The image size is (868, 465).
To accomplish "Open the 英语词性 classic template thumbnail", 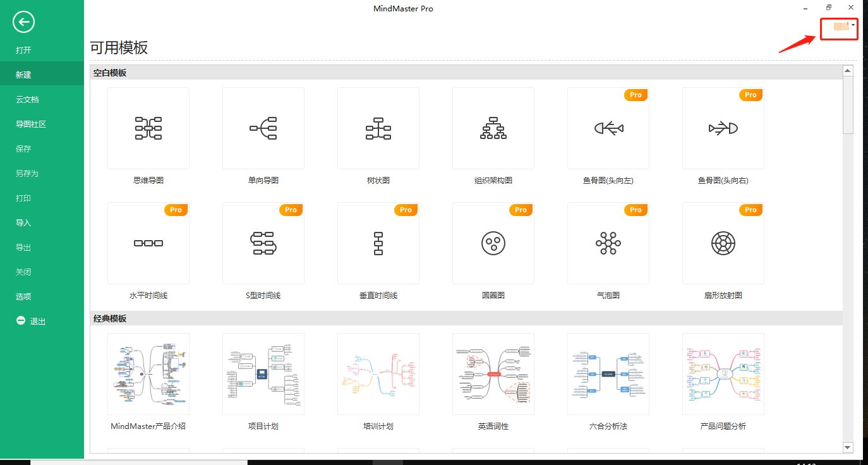I will coord(493,374).
